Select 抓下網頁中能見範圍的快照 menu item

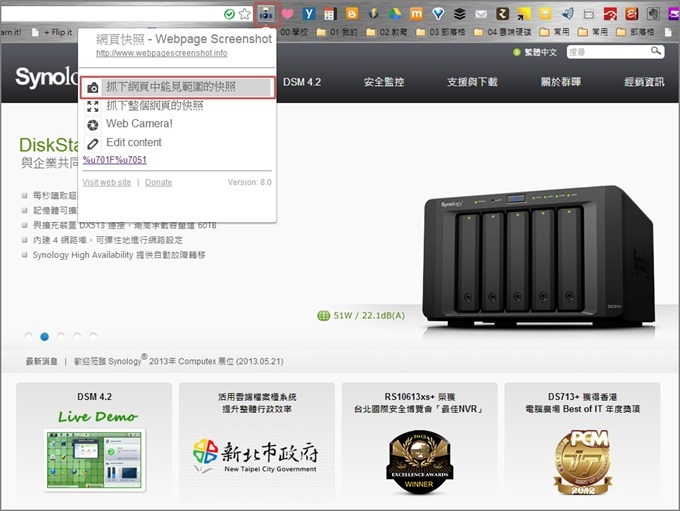[x=177, y=87]
